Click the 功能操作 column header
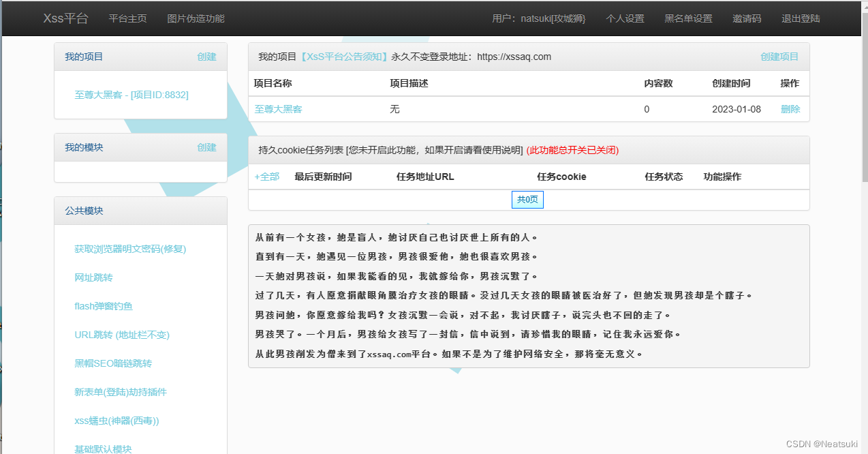Screen dimensions: 868x454 722,177
